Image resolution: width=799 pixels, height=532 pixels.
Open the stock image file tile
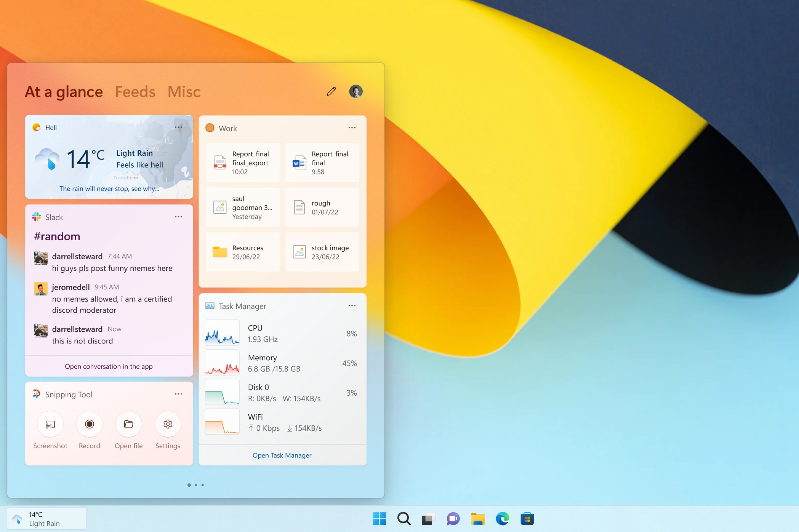(322, 252)
